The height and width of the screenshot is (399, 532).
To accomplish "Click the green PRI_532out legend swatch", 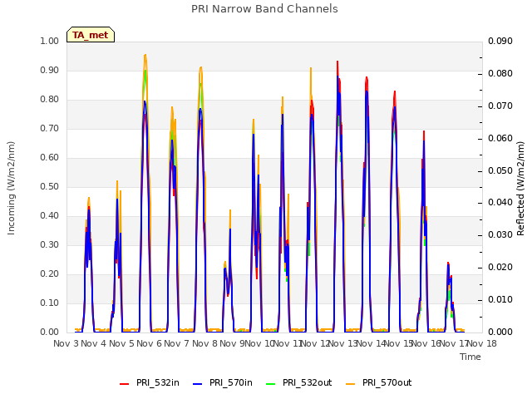I will point(271,384).
